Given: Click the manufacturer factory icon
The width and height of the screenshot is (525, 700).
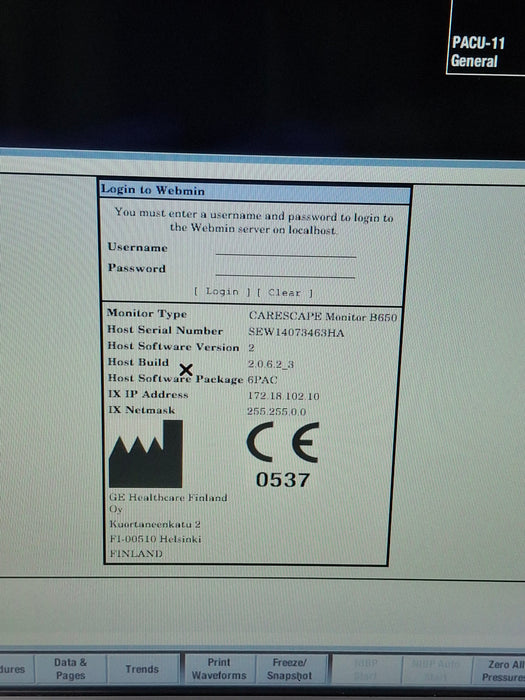Looking at the screenshot, I should pos(146,454).
